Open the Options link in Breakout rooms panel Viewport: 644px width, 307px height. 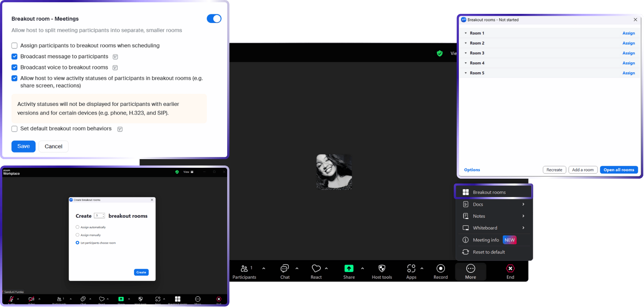pos(472,170)
